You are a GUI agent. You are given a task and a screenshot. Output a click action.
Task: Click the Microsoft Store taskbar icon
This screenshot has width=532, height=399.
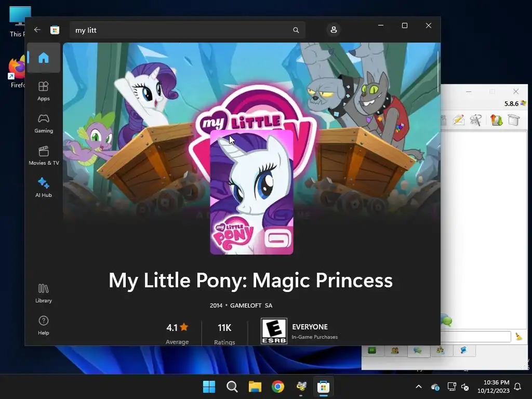pyautogui.click(x=323, y=387)
